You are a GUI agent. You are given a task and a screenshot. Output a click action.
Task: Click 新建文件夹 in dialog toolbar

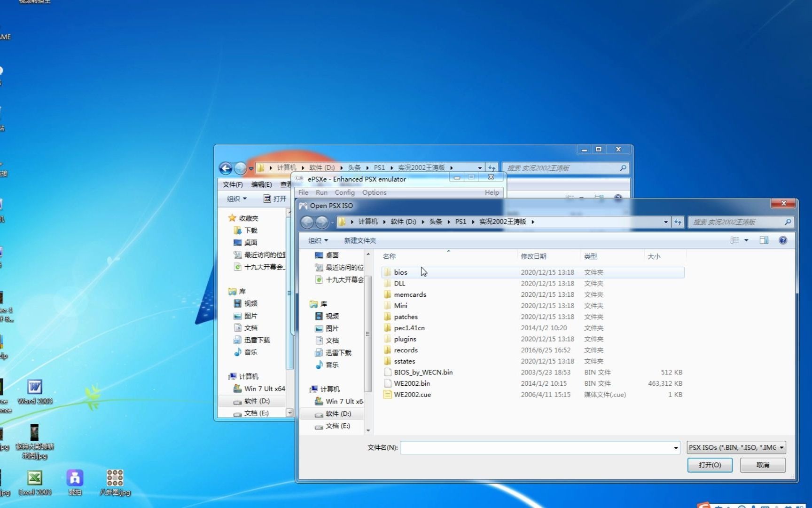pos(360,240)
